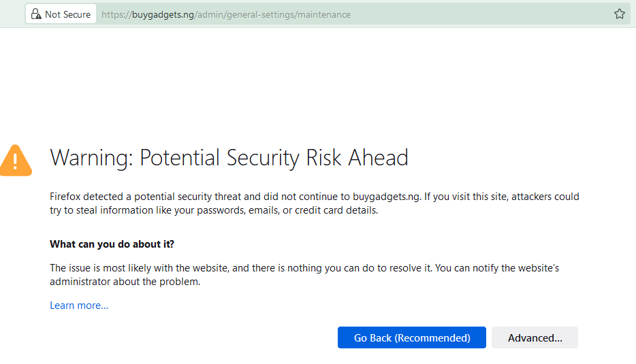
Task: Click the Go Back (Recommended) button
Action: point(412,337)
